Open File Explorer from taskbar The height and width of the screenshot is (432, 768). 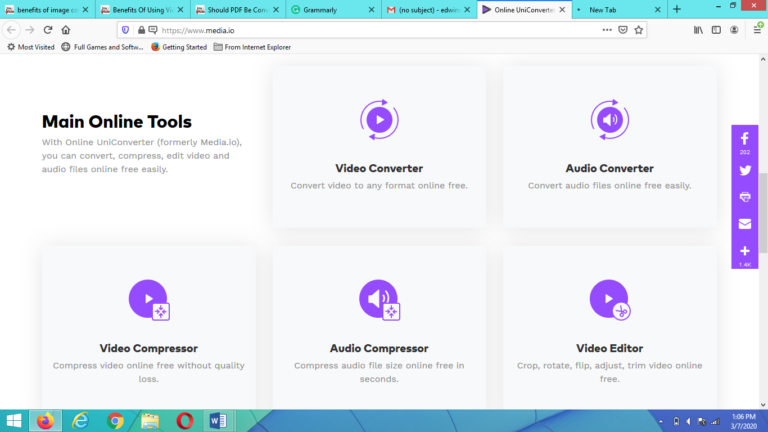tap(150, 421)
